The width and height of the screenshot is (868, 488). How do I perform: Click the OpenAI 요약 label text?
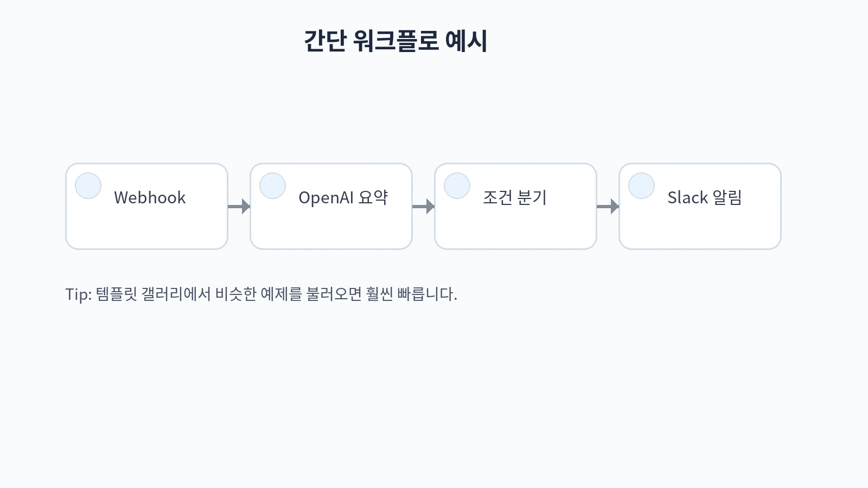(343, 197)
